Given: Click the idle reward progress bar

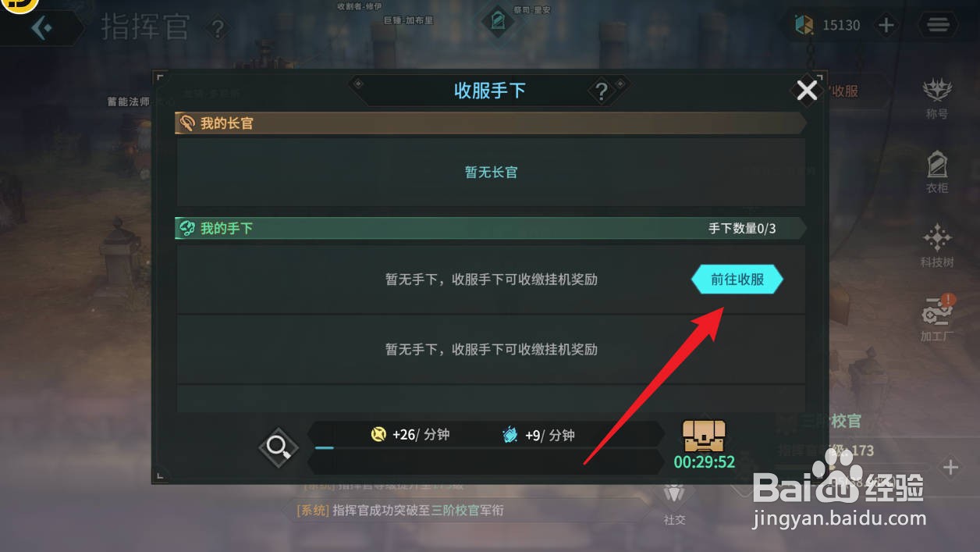Looking at the screenshot, I should pos(485,448).
